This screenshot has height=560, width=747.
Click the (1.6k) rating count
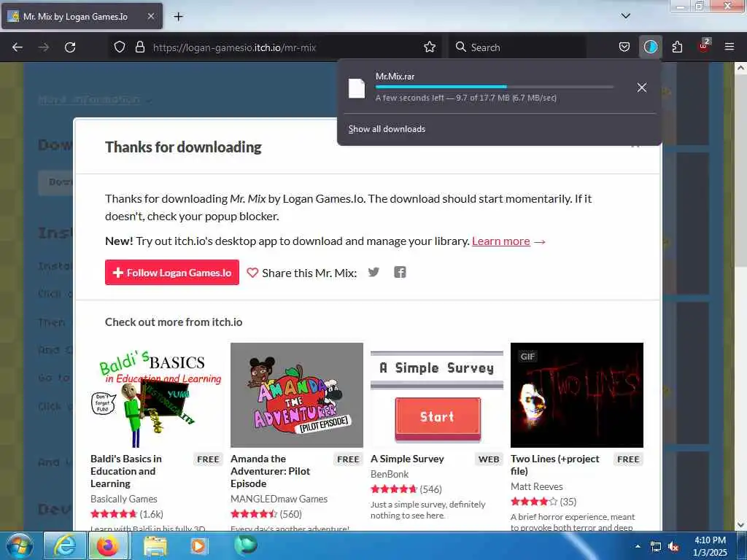click(x=152, y=514)
